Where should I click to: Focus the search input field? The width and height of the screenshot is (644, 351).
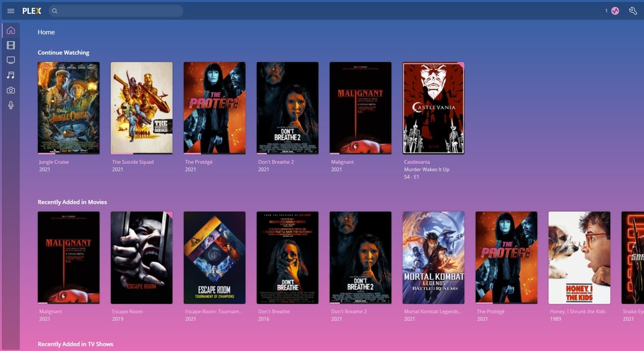pyautogui.click(x=116, y=11)
